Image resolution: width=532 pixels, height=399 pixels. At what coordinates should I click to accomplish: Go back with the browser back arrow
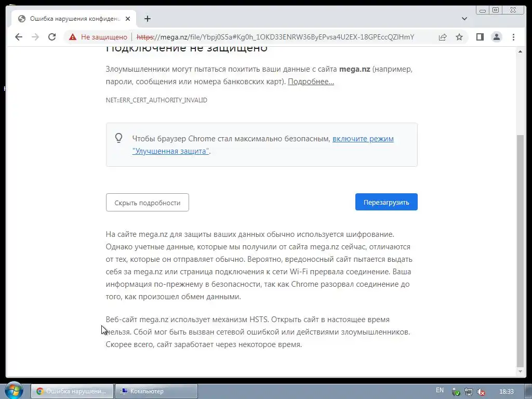(19, 37)
